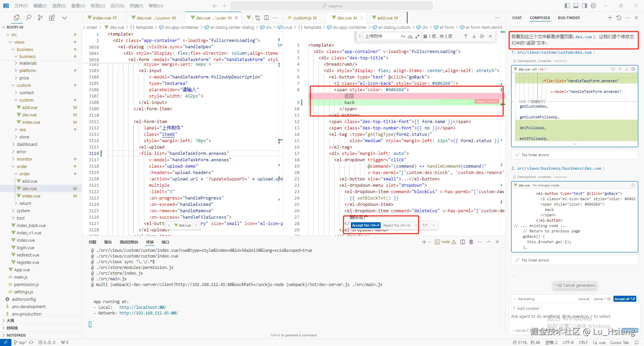This screenshot has height=346, width=644.
Task: Open the Extensions view icon
Action: coord(52,18)
